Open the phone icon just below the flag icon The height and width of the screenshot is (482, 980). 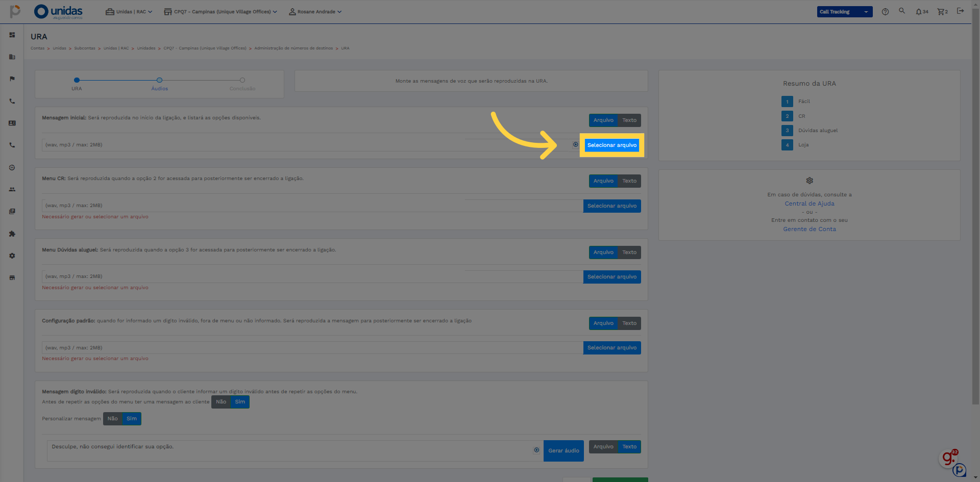(12, 102)
